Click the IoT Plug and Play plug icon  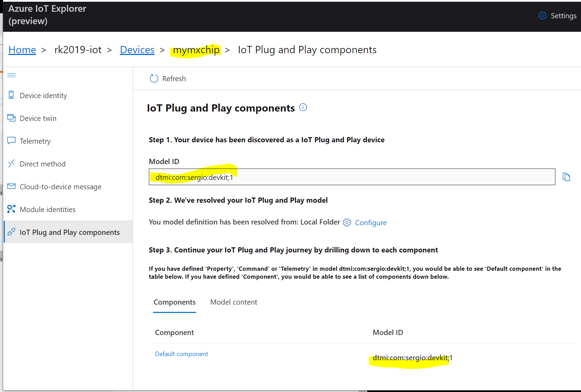[x=11, y=232]
